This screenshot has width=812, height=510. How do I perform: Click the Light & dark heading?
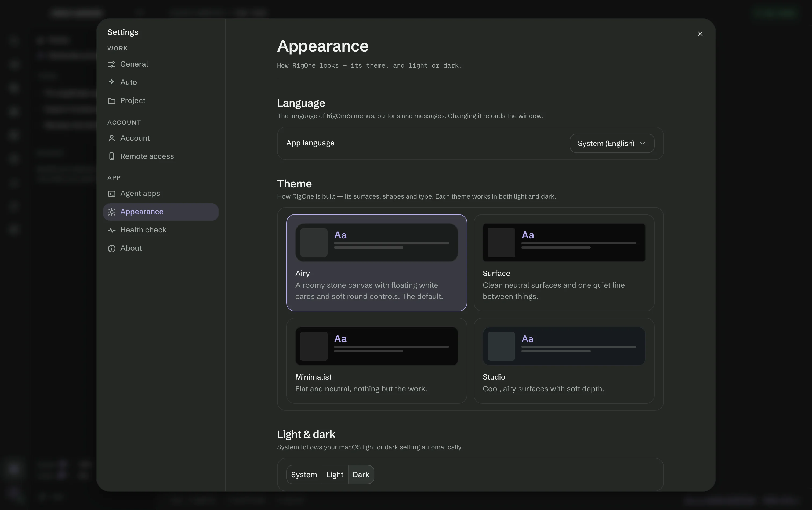[306, 435]
